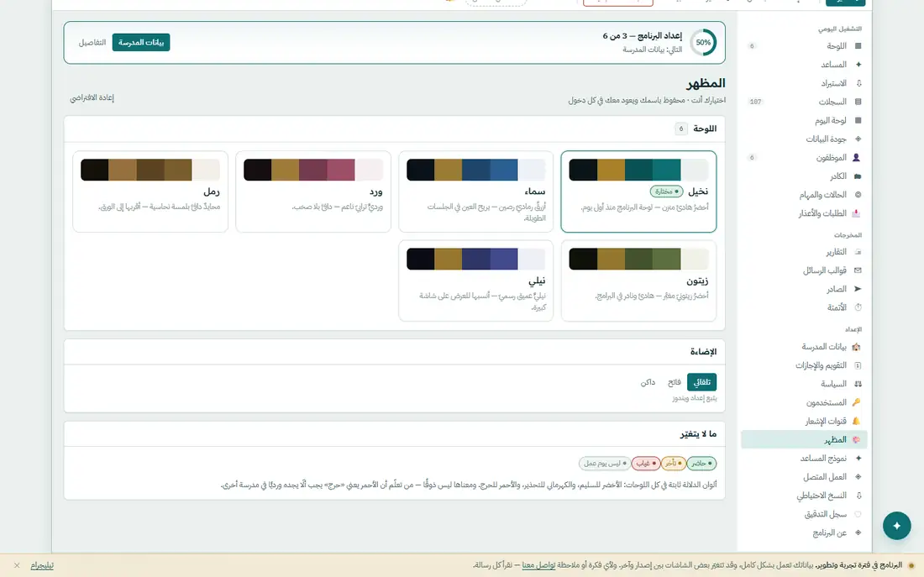Click the مختارة selected badge
The height and width of the screenshot is (577, 924).
pos(666,191)
